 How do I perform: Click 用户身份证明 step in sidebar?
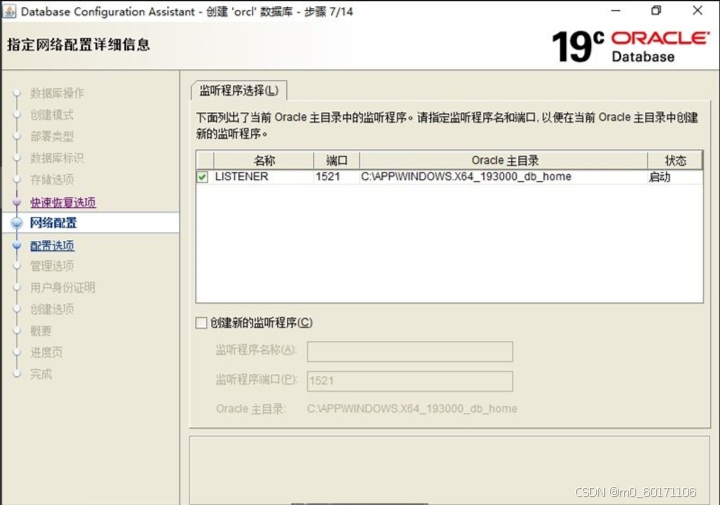tap(62, 287)
